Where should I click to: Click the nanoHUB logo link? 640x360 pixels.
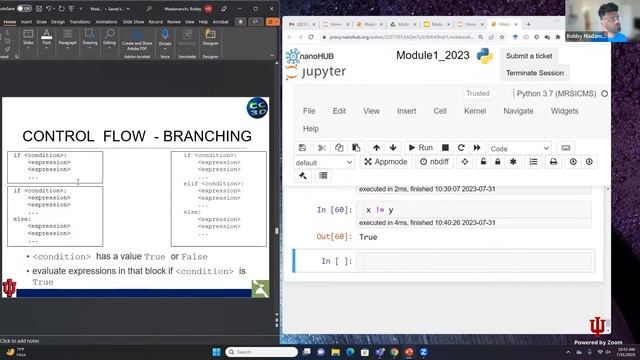pos(310,56)
